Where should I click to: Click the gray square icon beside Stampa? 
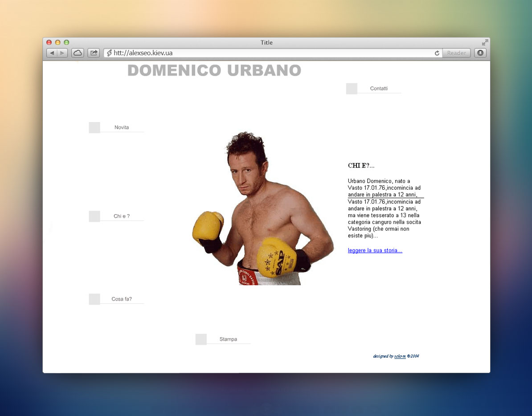201,339
